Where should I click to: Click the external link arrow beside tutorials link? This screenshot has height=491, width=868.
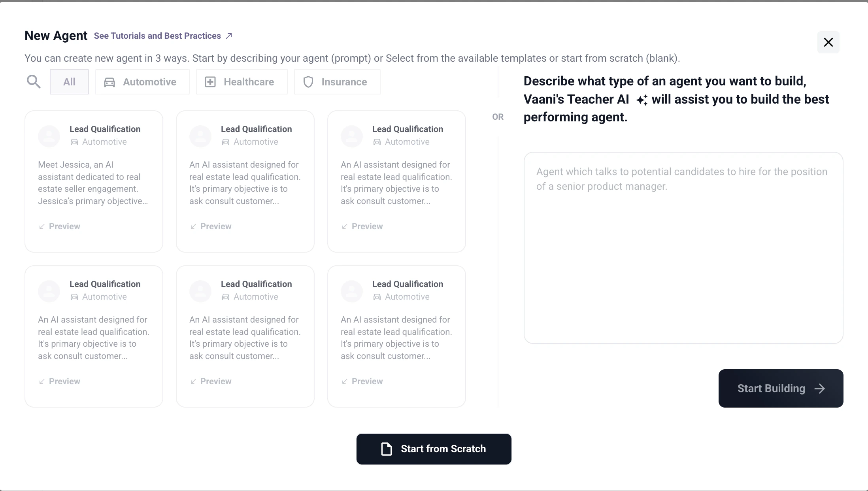(228, 35)
